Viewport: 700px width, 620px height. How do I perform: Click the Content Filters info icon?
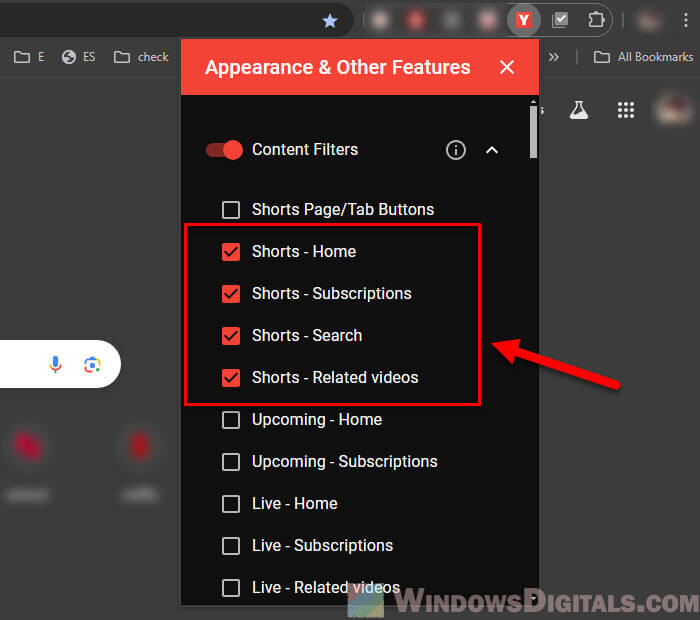[455, 150]
